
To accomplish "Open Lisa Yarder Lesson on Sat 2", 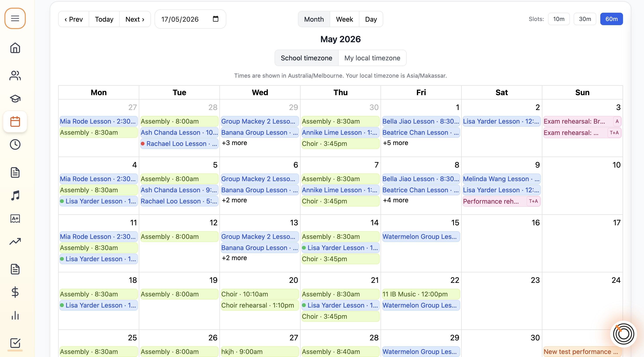I will click(501, 121).
